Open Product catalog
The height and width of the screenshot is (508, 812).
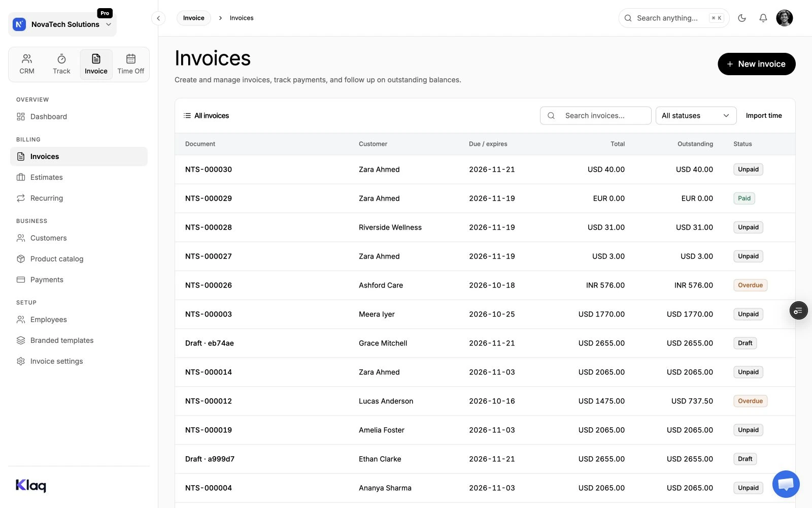79,259
